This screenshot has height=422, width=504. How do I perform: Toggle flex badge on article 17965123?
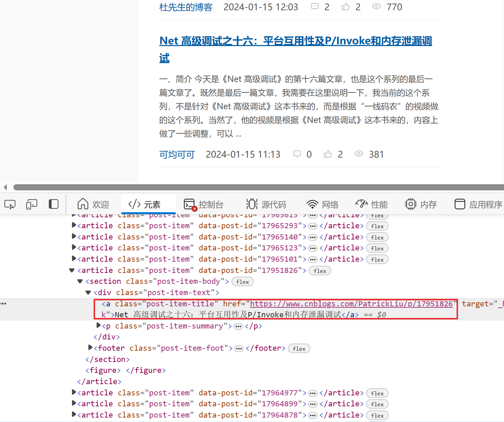377,248
